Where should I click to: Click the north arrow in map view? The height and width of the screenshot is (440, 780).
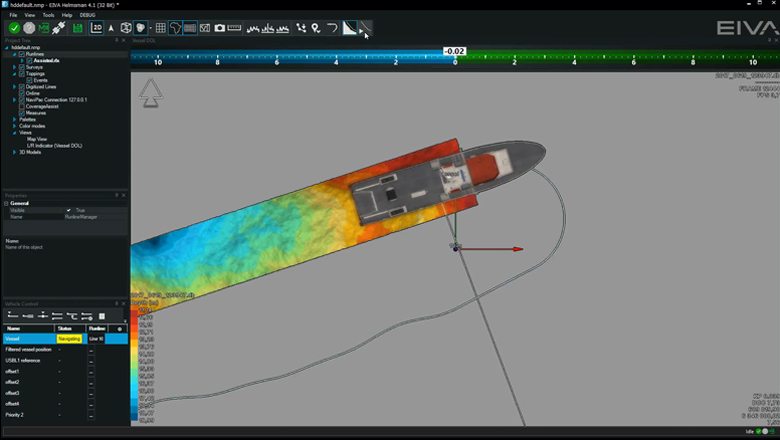coord(151,92)
